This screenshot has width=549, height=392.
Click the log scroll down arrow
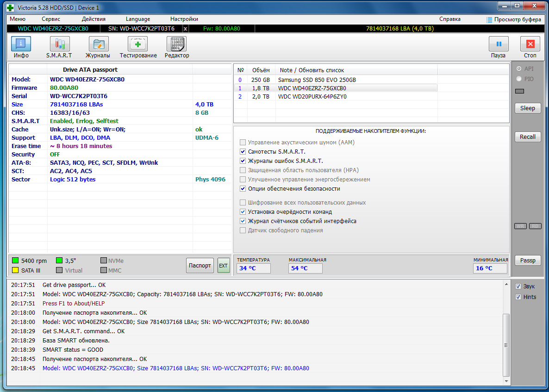click(x=506, y=380)
